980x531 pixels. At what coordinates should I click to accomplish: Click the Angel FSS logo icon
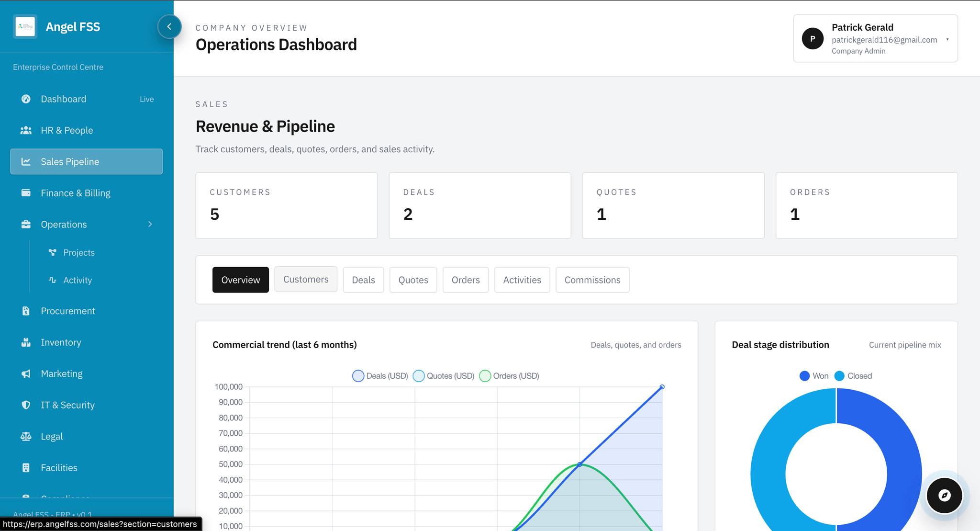pyautogui.click(x=25, y=27)
